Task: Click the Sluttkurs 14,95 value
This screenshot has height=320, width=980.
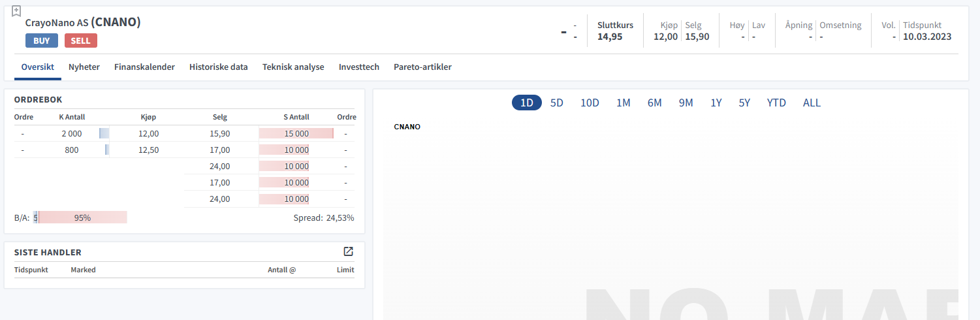Action: click(x=610, y=37)
